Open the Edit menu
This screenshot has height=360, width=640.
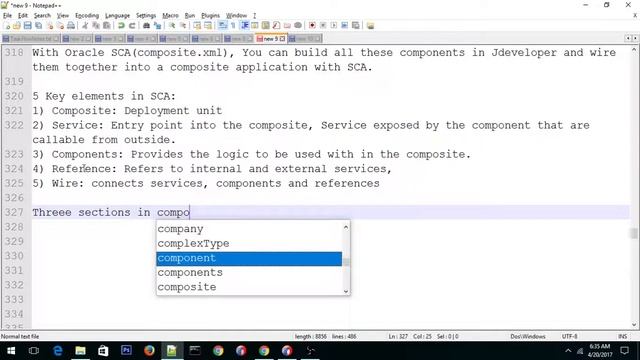tap(22, 16)
